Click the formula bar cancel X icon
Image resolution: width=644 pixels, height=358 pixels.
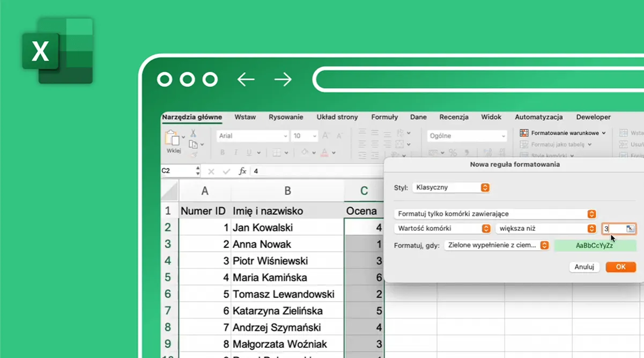tap(211, 172)
